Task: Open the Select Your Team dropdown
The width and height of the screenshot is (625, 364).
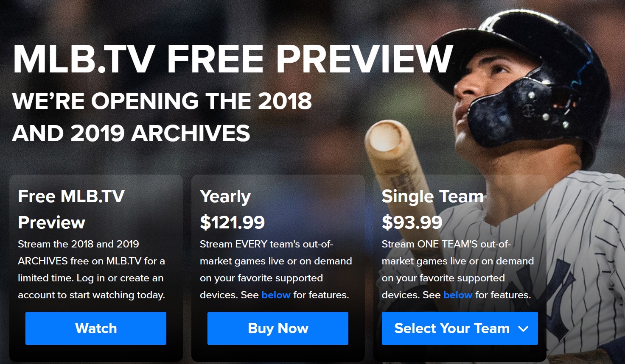Action: point(460,328)
